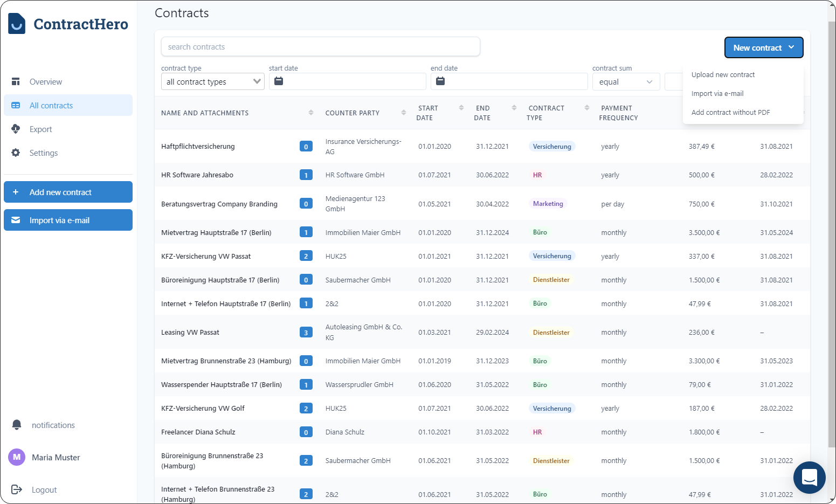Click the All contracts sidebar icon
This screenshot has height=504, width=836.
(16, 105)
